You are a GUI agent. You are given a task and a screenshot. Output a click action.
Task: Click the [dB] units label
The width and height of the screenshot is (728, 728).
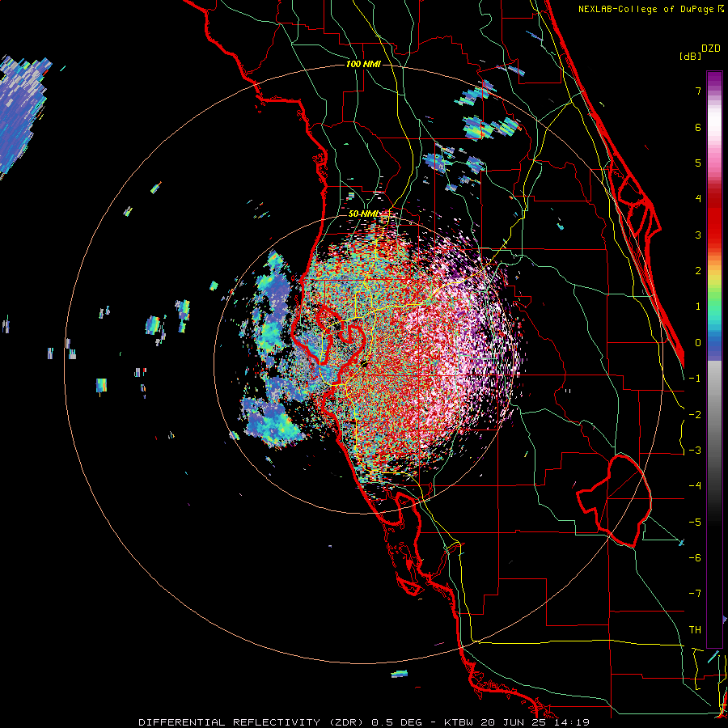(691, 56)
